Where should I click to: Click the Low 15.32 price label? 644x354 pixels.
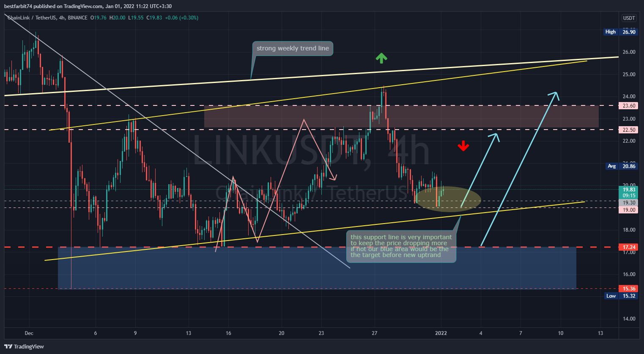[621, 296]
